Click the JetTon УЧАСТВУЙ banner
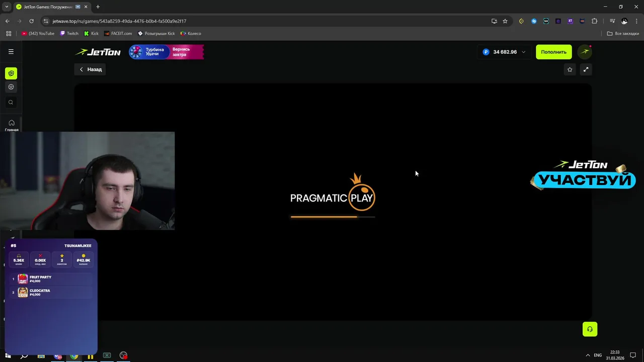This screenshot has height=362, width=644. 583,175
